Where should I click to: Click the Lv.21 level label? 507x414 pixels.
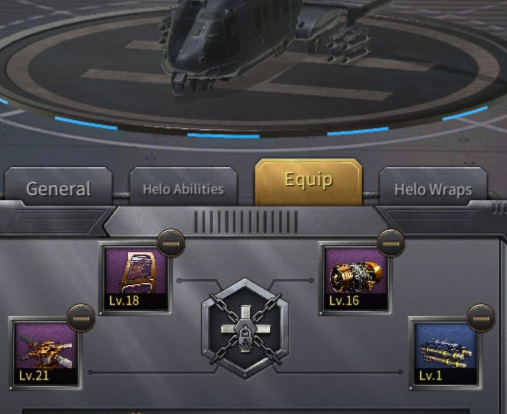(x=34, y=376)
